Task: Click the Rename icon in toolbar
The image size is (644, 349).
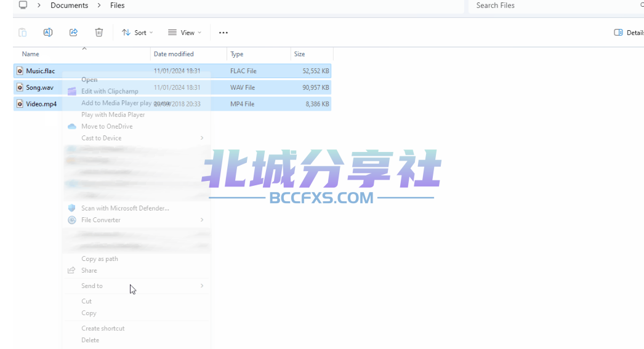Action: (x=48, y=33)
